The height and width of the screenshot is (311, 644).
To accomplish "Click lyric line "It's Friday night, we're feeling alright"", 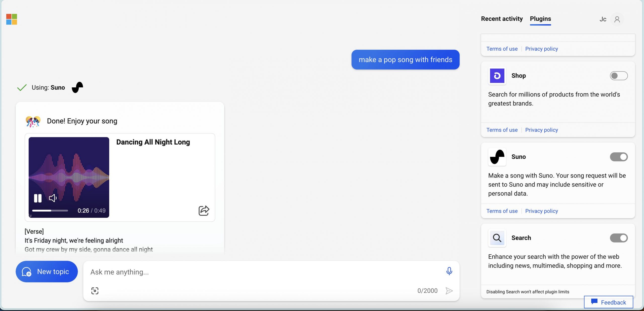I will point(74,240).
